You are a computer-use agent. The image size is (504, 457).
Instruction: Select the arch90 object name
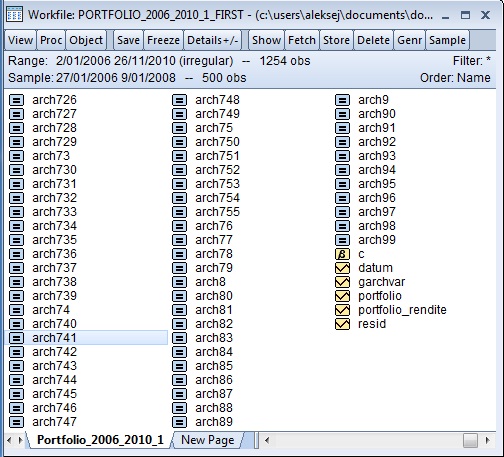tap(377, 114)
